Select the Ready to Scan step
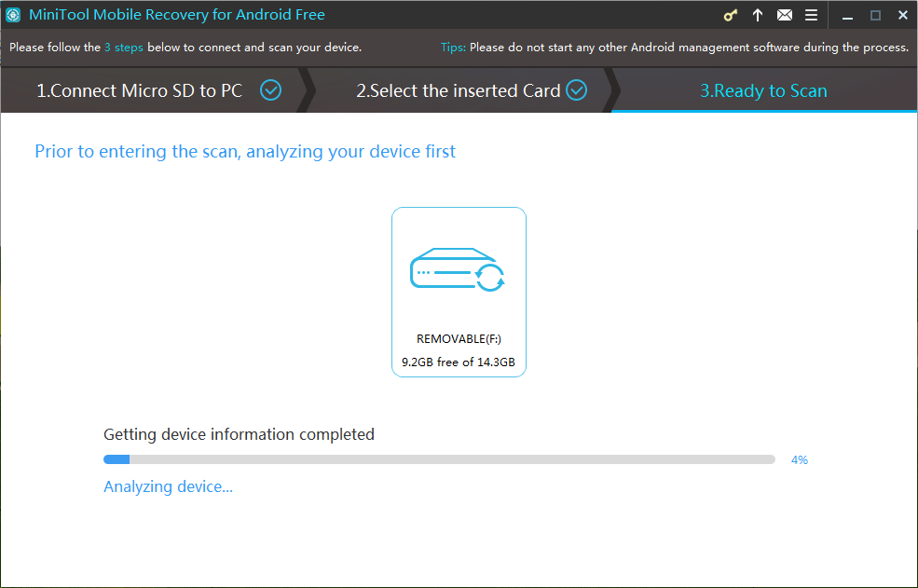Image resolution: width=918 pixels, height=588 pixels. point(763,90)
